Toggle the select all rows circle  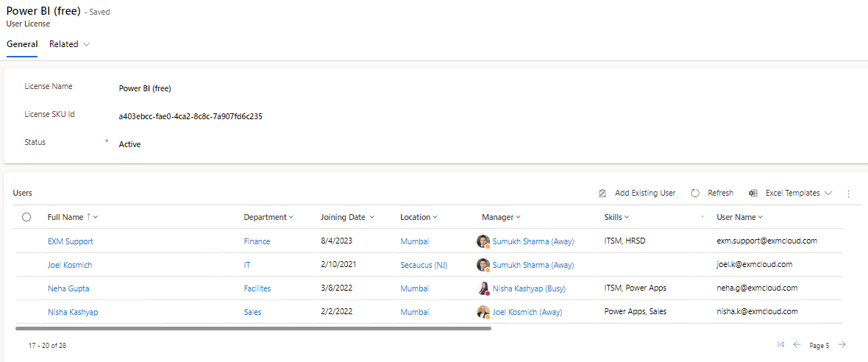(x=26, y=217)
